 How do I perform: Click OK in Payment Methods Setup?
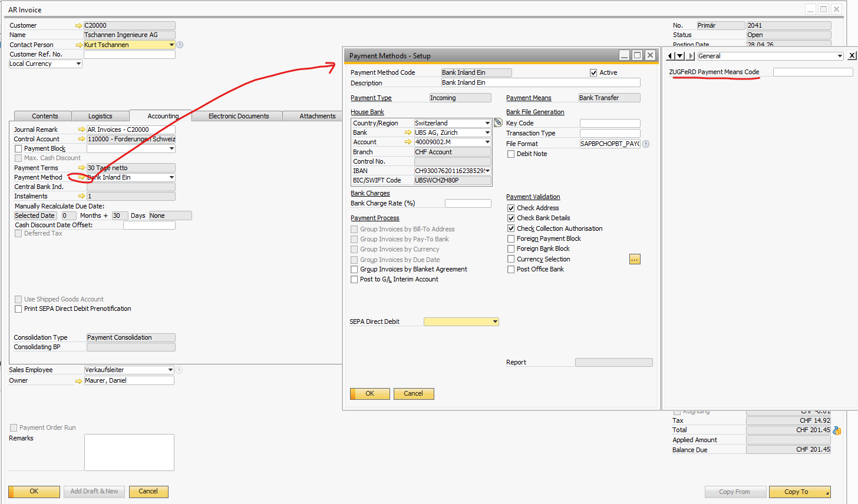tap(370, 394)
